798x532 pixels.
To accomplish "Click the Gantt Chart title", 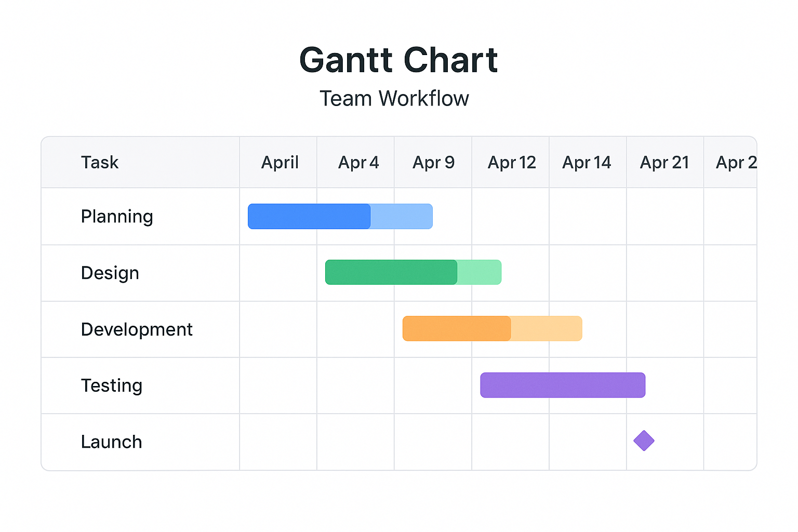I will coord(398,60).
